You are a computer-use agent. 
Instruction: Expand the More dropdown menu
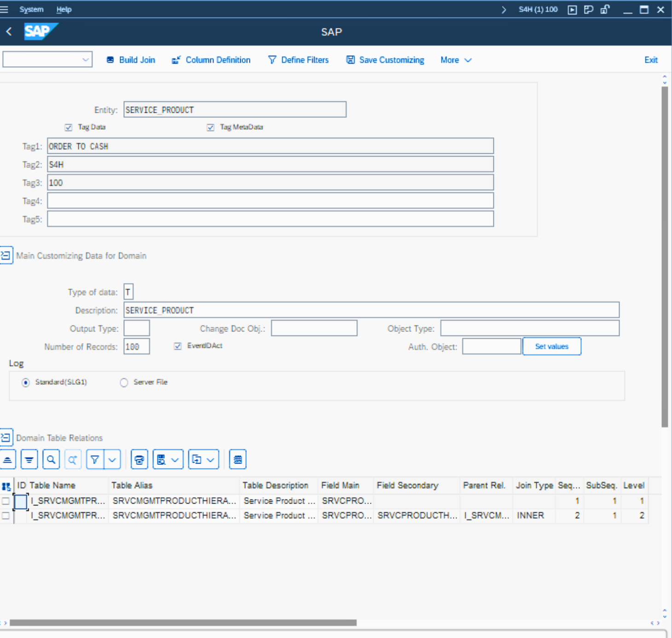456,60
